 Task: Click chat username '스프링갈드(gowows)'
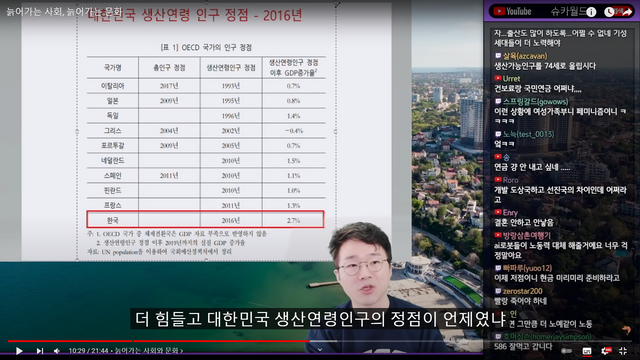[x=535, y=102]
